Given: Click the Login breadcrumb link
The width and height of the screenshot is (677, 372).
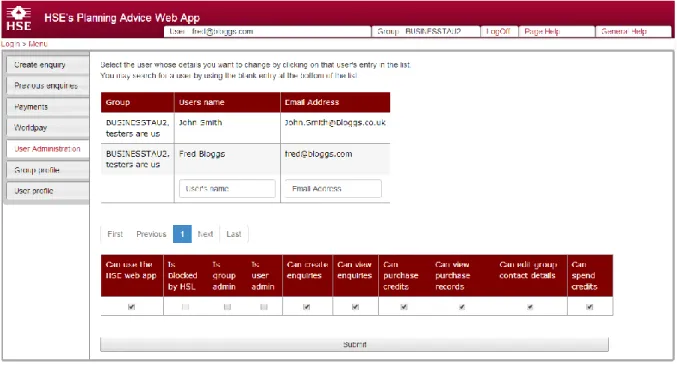Looking at the screenshot, I should coord(10,44).
